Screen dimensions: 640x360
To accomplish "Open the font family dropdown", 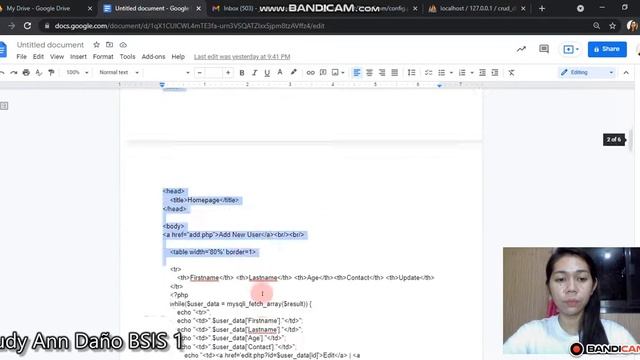I will [168, 73].
